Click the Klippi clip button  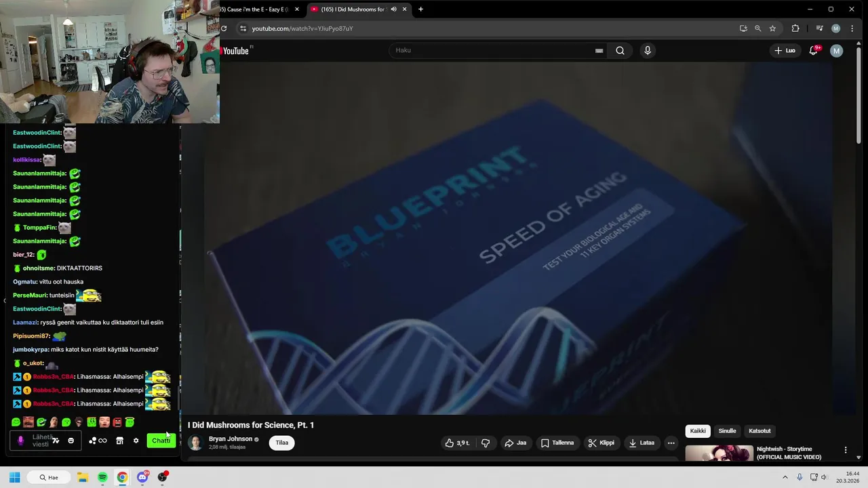point(601,443)
